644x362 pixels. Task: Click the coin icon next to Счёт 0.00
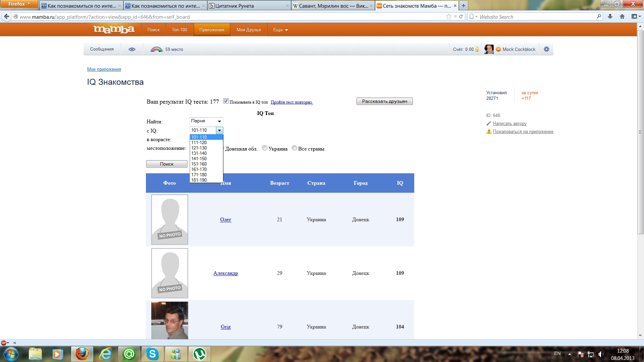point(477,49)
